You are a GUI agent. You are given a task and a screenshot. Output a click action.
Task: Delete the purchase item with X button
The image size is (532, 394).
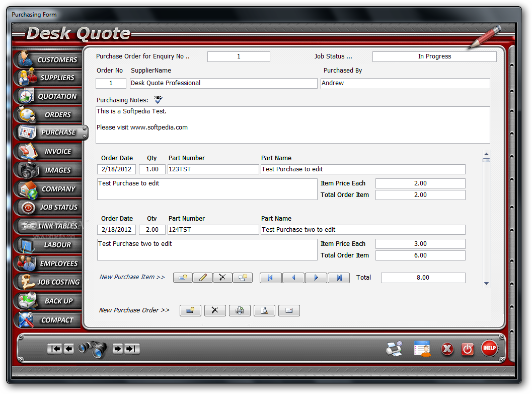(222, 278)
